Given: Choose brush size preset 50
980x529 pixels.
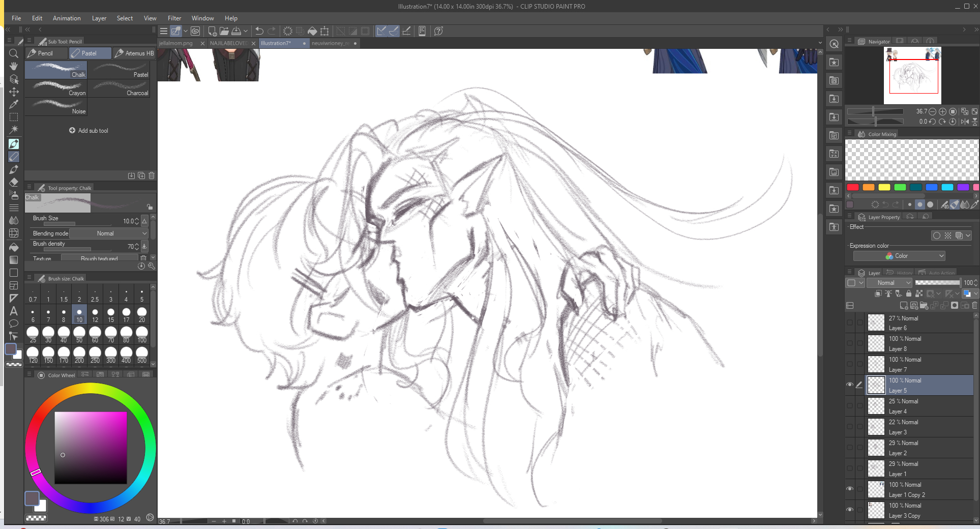Looking at the screenshot, I should pyautogui.click(x=79, y=333).
